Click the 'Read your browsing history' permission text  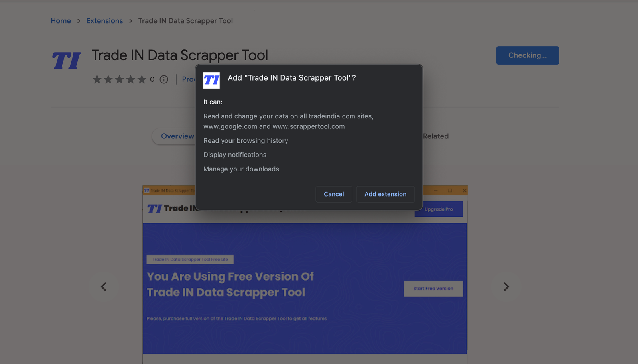[x=246, y=141]
